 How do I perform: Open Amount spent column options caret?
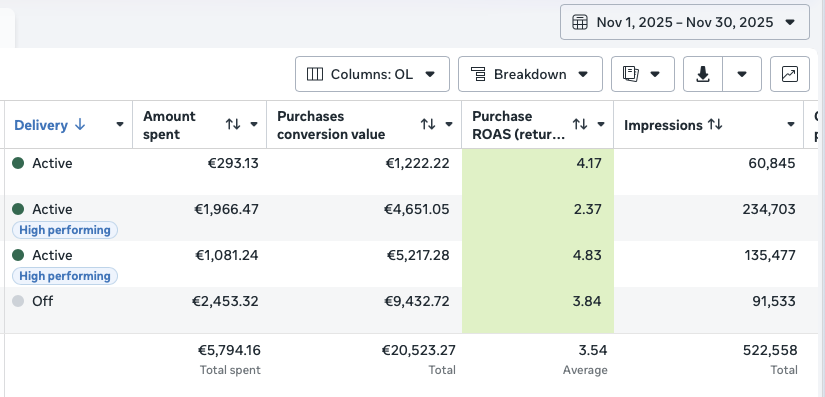pyautogui.click(x=254, y=125)
